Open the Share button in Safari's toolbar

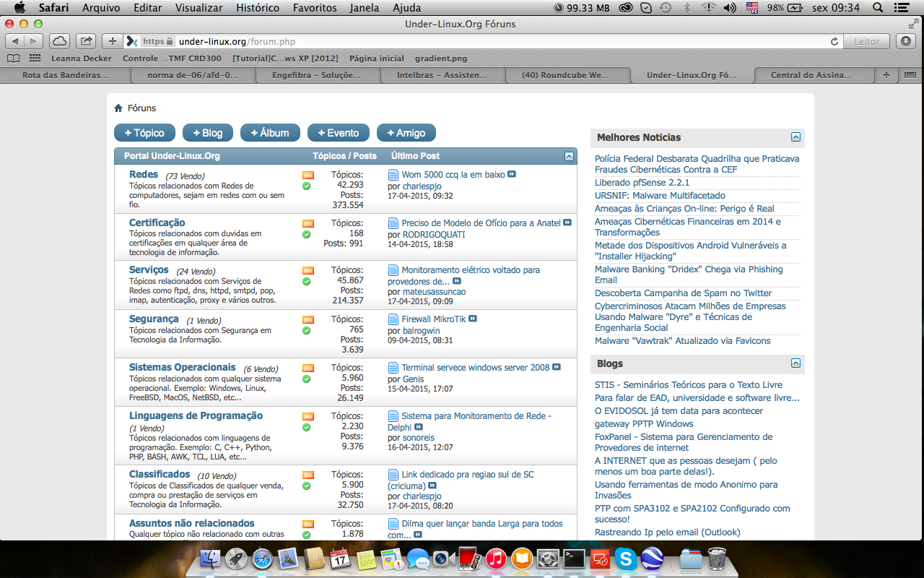(x=85, y=41)
